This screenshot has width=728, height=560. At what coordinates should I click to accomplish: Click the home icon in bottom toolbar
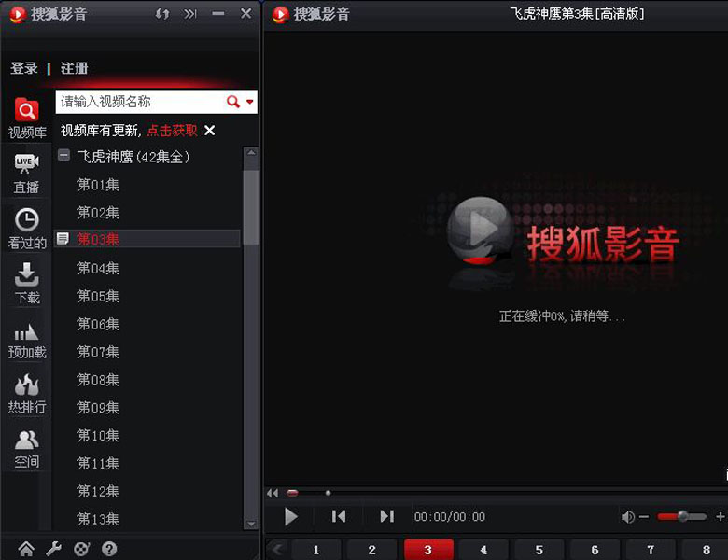point(26,549)
